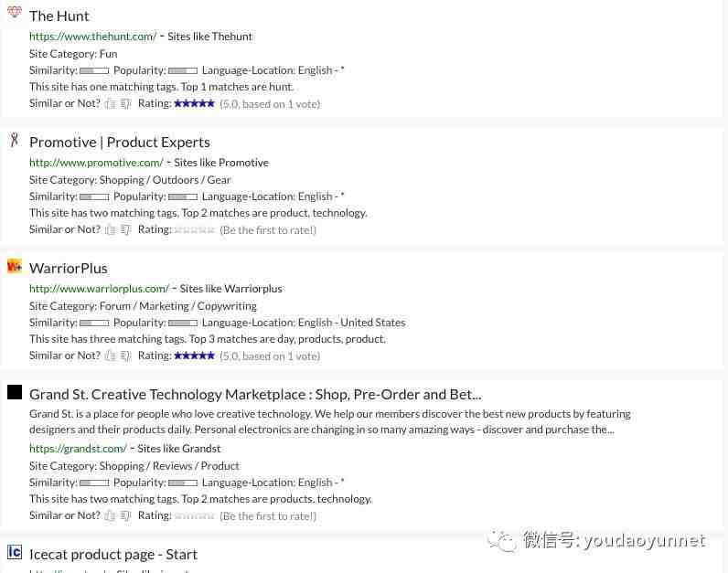
Task: Click the star rating for Grand St.
Action: pos(194,516)
